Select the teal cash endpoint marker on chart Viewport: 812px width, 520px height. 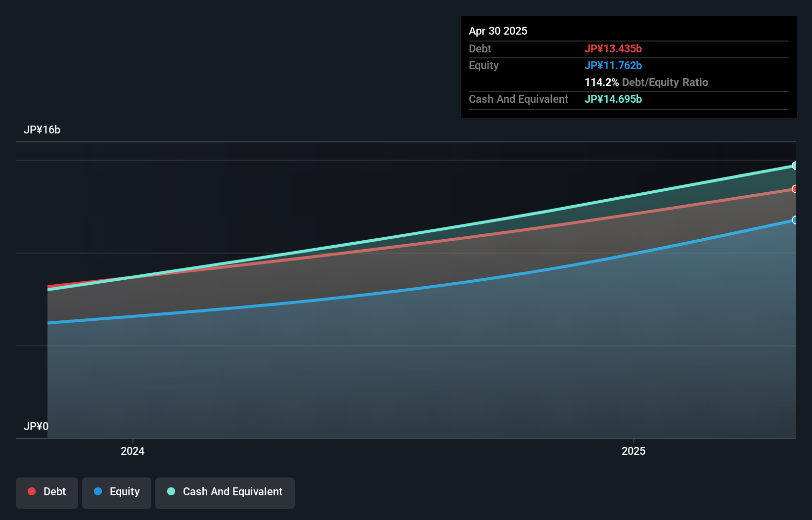pyautogui.click(x=795, y=165)
